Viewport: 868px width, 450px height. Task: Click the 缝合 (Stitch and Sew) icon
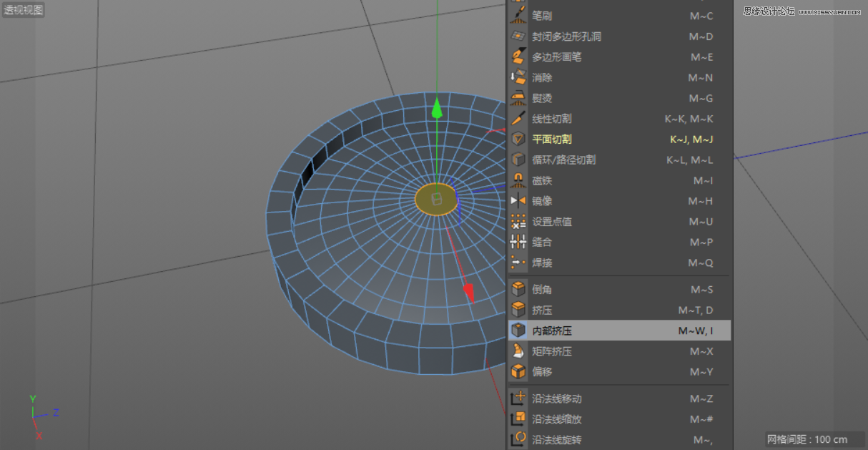coord(518,242)
